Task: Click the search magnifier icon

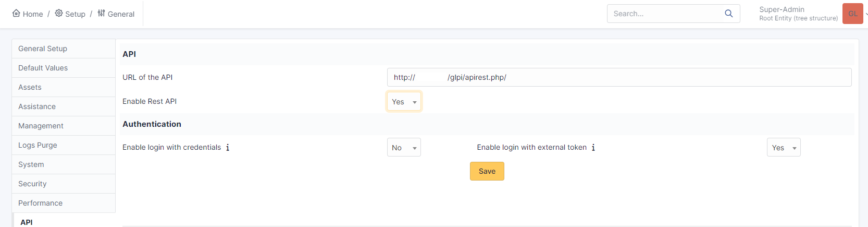Action: pos(729,14)
